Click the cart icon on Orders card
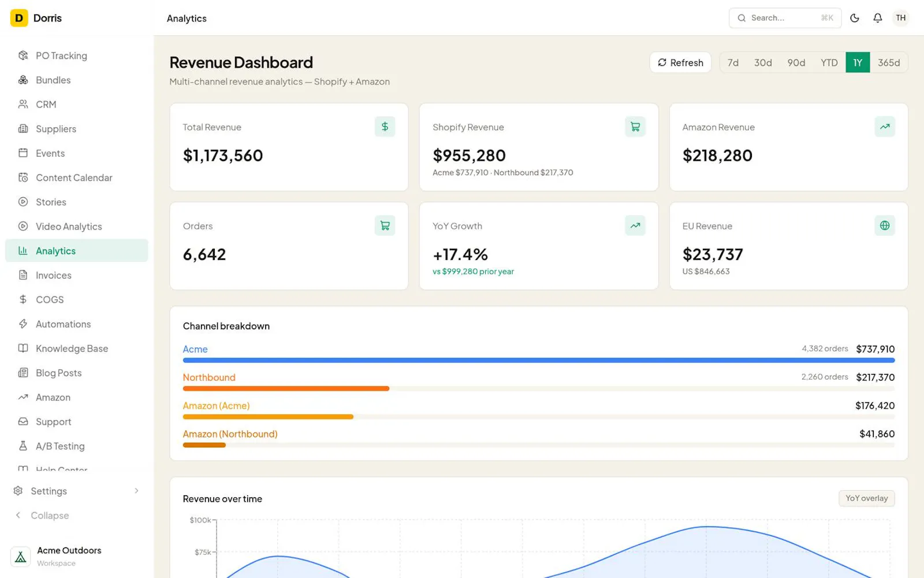Image resolution: width=924 pixels, height=578 pixels. click(385, 225)
